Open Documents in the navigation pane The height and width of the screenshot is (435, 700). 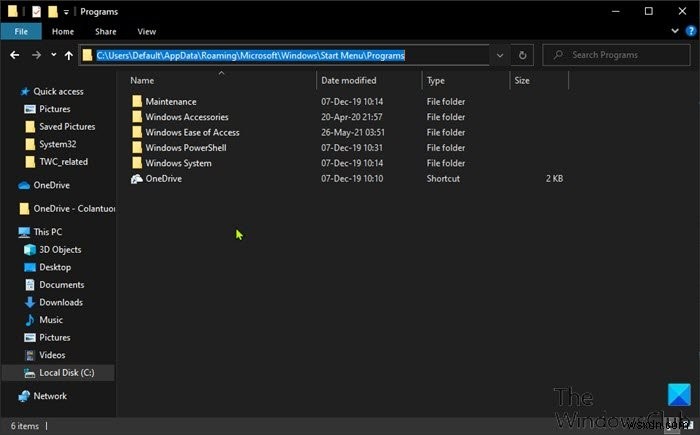62,285
